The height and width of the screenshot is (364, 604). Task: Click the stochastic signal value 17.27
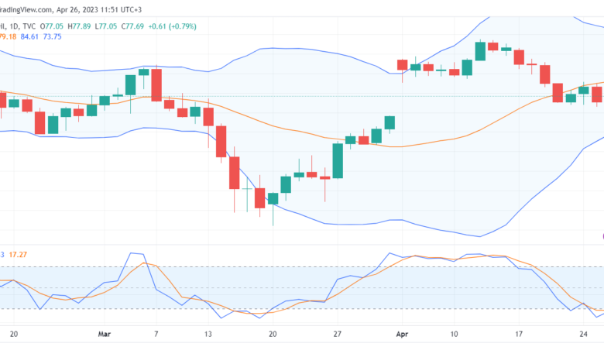click(x=18, y=255)
